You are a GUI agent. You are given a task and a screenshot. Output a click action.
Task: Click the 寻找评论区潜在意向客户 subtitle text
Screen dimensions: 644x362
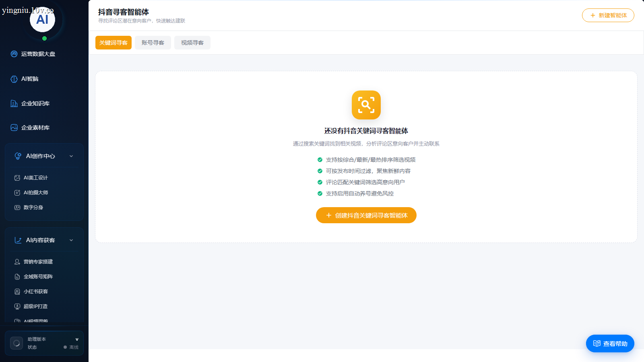pyautogui.click(x=142, y=21)
